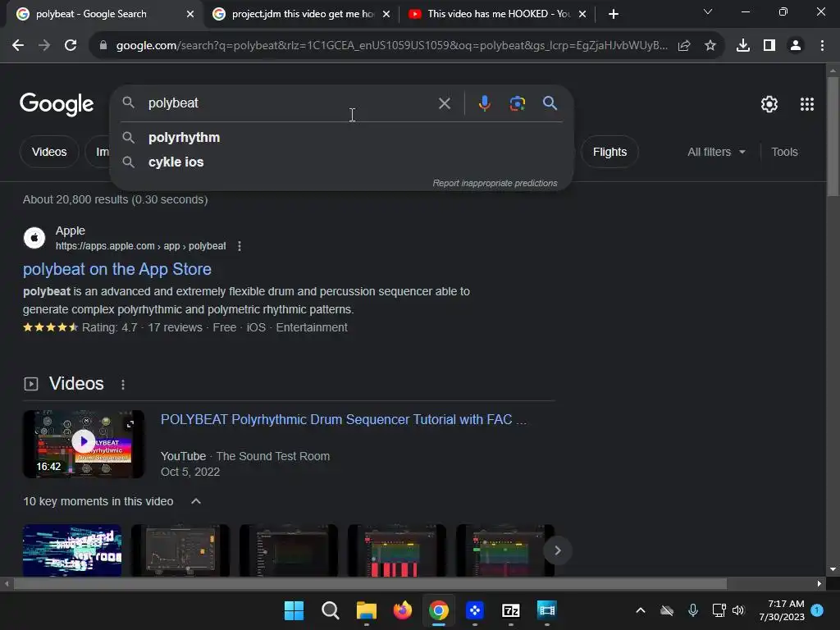The width and height of the screenshot is (840, 630).
Task: Collapse the 10 key moments section
Action: (x=196, y=501)
